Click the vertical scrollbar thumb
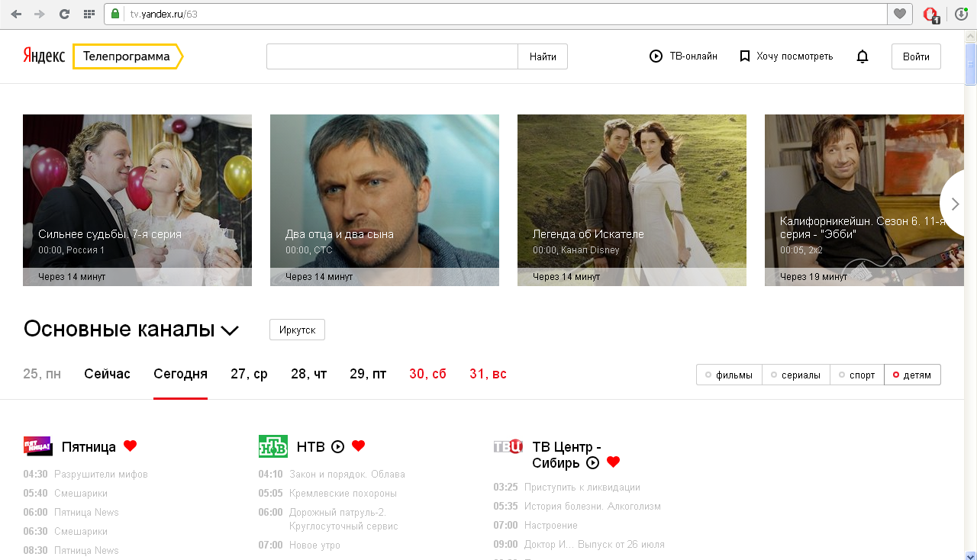 (970, 64)
